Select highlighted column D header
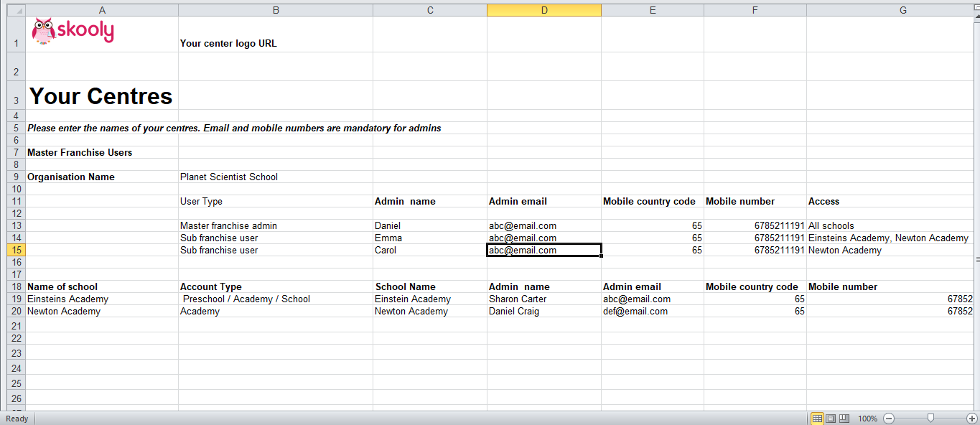Viewport: 980px width, 425px height. (544, 10)
